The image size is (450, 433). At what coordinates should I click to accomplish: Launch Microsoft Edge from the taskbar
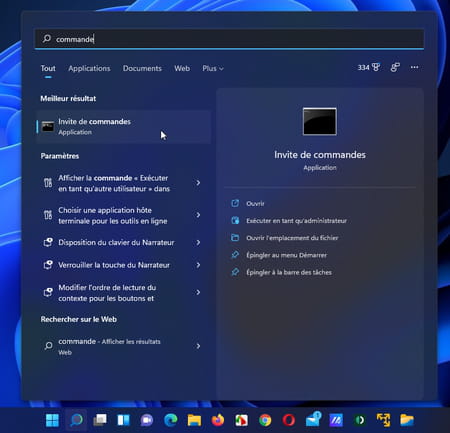[x=170, y=420]
